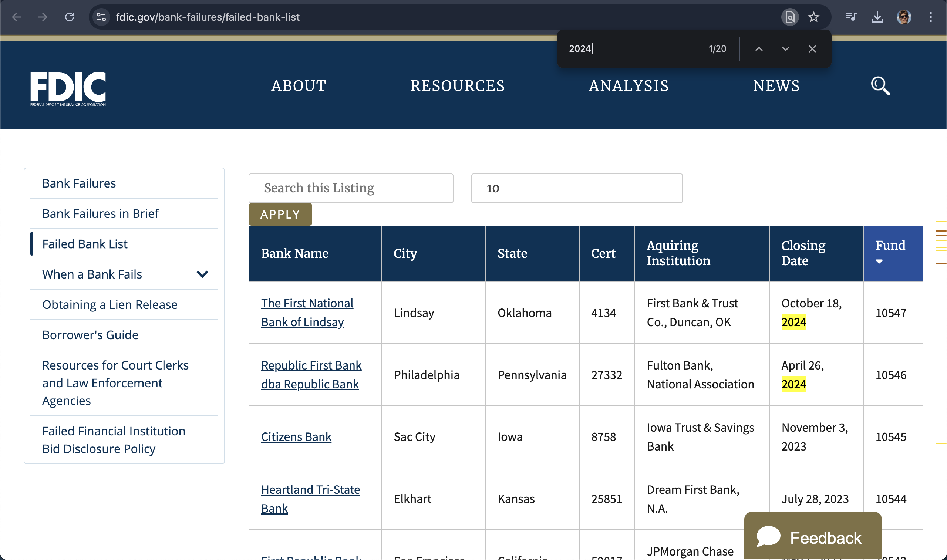Toggle Fund column sort arrow

[879, 262]
